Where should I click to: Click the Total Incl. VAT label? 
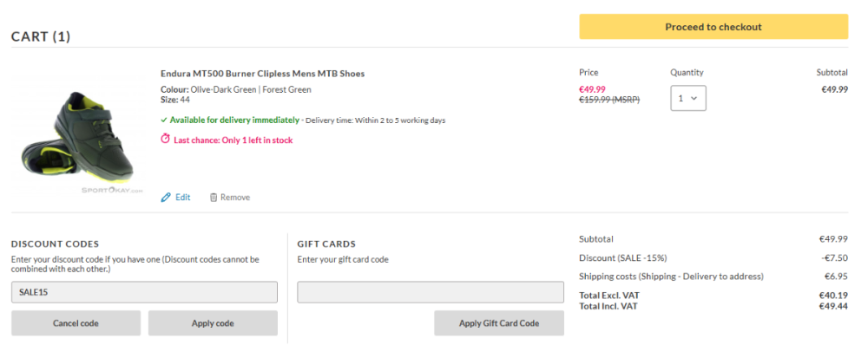tap(610, 306)
